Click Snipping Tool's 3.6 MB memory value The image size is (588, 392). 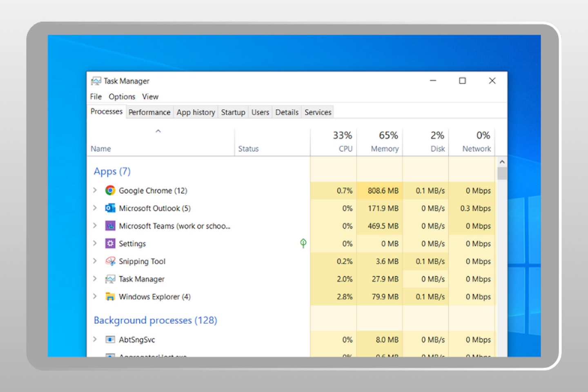tap(387, 261)
